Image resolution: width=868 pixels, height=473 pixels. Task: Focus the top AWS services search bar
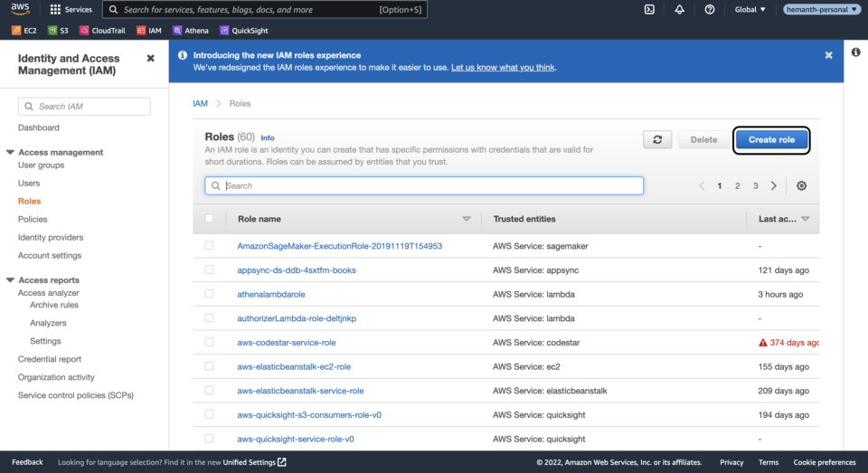[x=265, y=9]
